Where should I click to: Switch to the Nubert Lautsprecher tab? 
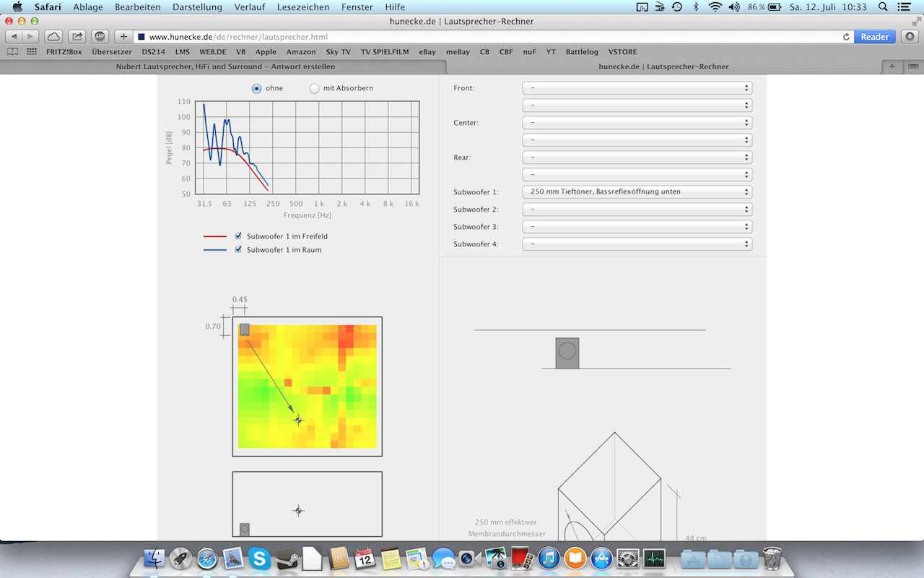pyautogui.click(x=225, y=66)
